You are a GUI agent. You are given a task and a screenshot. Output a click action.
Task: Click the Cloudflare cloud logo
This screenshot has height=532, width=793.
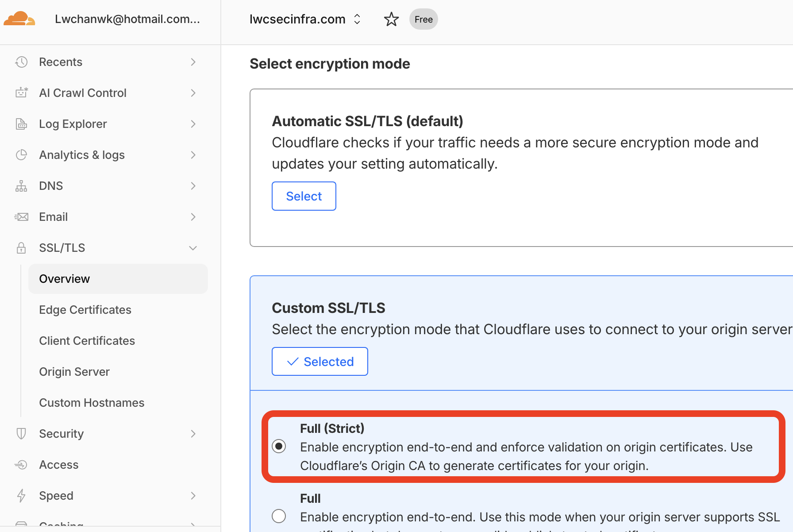[x=19, y=19]
